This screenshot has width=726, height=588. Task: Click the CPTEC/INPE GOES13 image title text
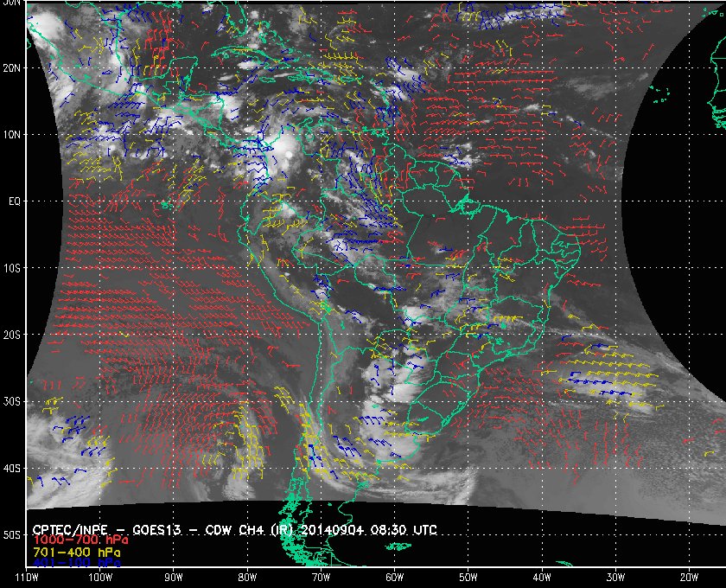[235, 529]
